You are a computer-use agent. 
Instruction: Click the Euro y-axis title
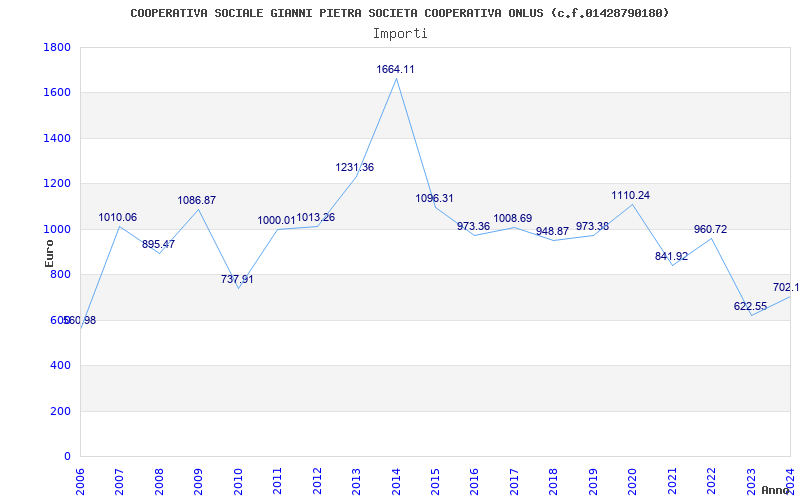pos(49,252)
